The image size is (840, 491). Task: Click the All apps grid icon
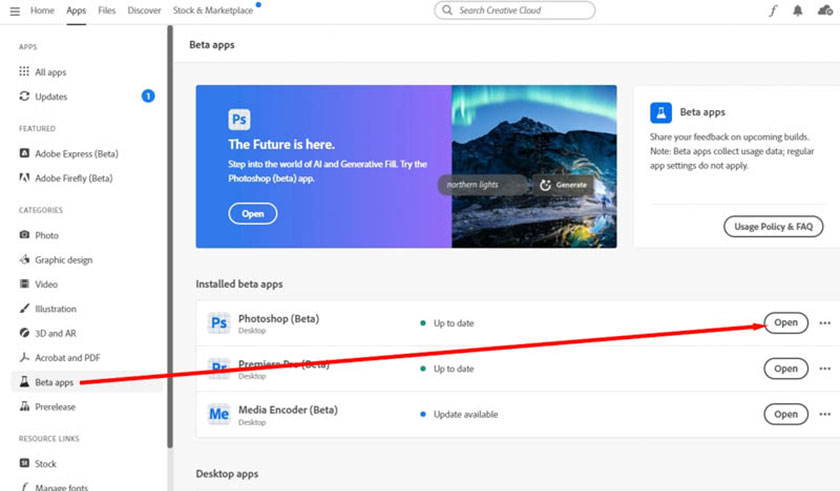[x=24, y=71]
